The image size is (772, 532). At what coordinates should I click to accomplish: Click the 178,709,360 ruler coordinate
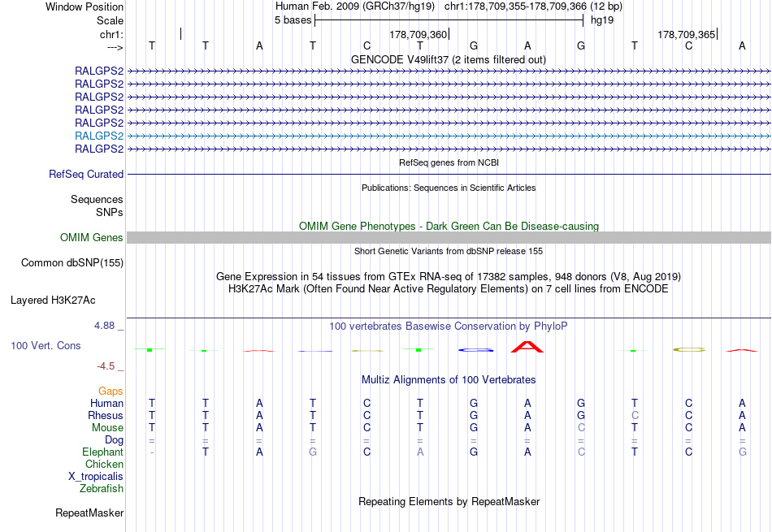click(x=418, y=34)
